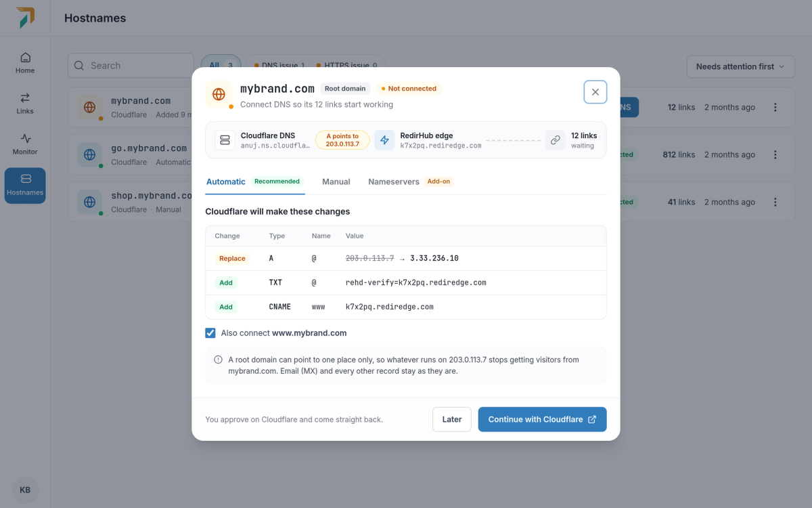Viewport: 812px width, 508px height.
Task: Click the Root domain badge
Action: coord(345,89)
